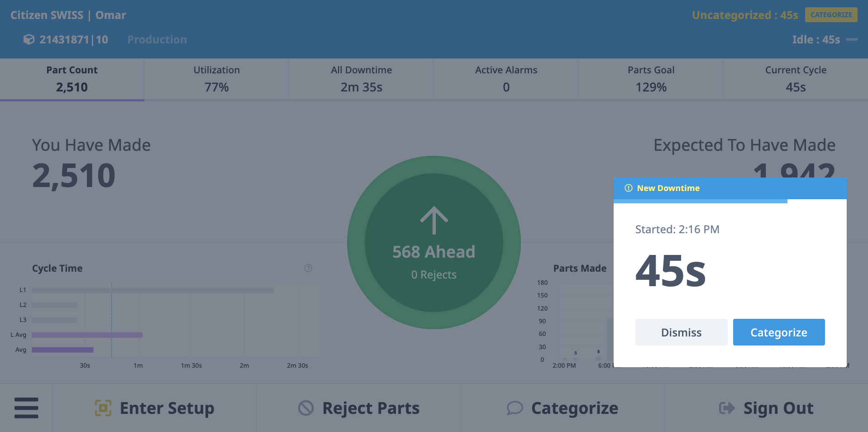868x432 pixels.
Task: Select the Parts Goal tab
Action: [x=650, y=79]
